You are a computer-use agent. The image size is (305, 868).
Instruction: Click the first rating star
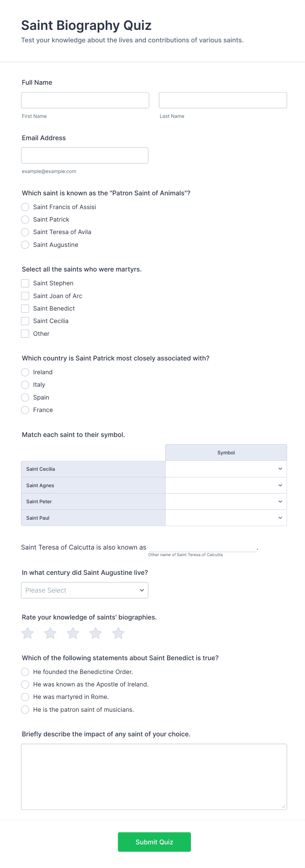coord(28,634)
